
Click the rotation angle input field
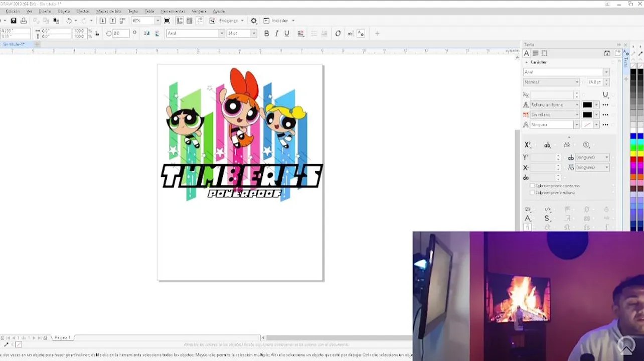point(121,34)
